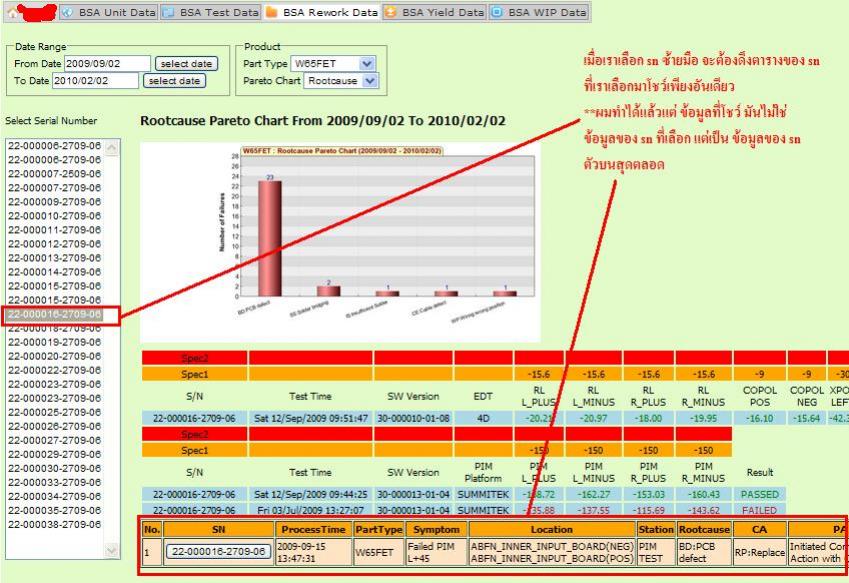Click the BSA Yield Data tab icon
The height and width of the screenshot is (583, 849).
[390, 12]
